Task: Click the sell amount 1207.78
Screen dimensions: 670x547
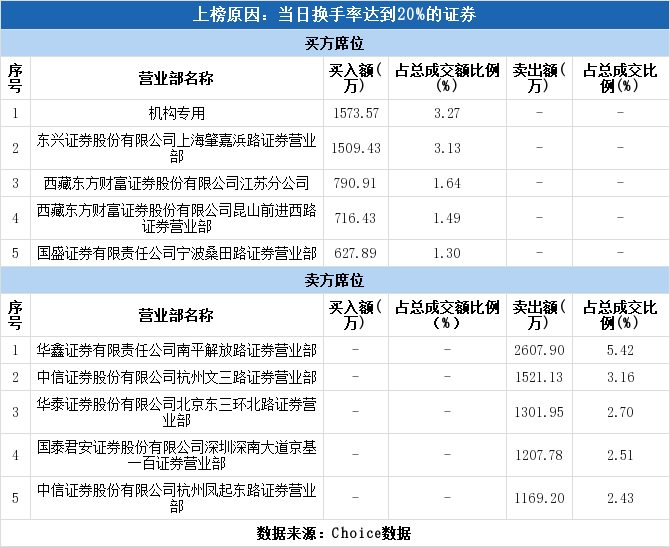Action: pyautogui.click(x=539, y=456)
